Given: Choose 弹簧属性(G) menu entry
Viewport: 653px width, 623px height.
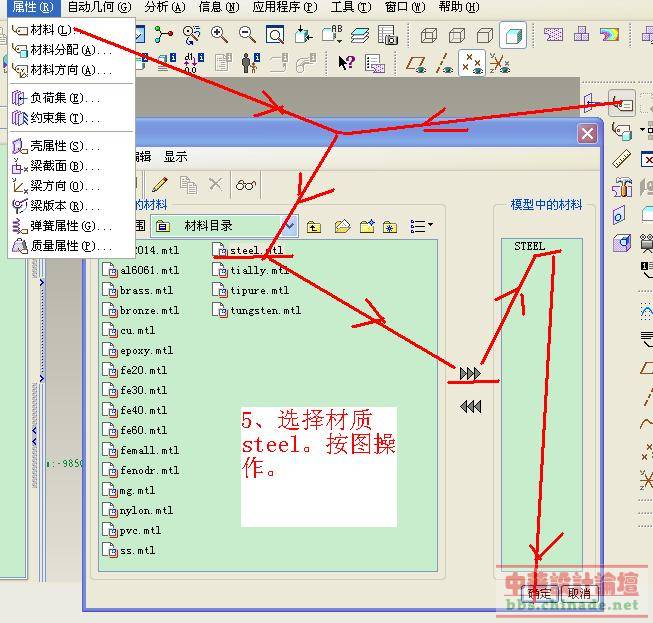Looking at the screenshot, I should pos(71,226).
